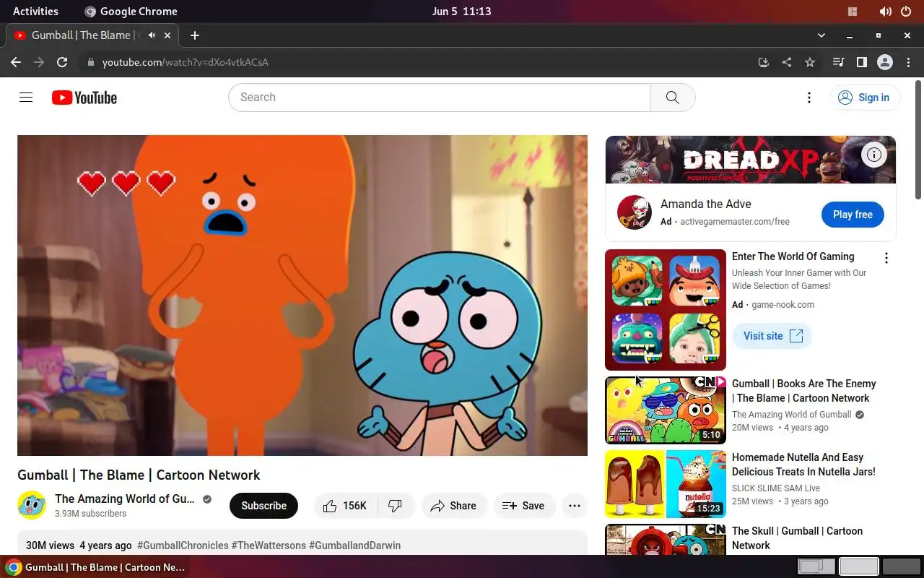Screen dimensions: 924x578
Task: Toggle Chrome side panel icon
Action: 861,62
